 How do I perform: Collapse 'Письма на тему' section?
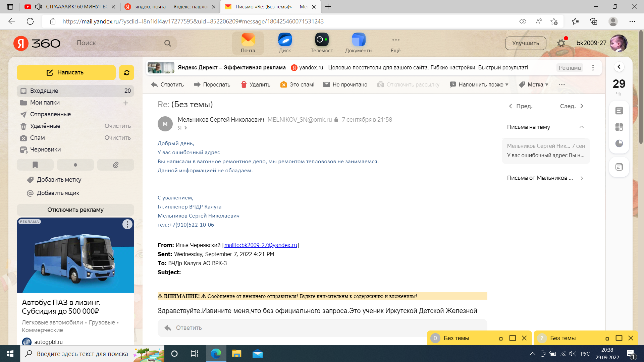click(x=581, y=127)
